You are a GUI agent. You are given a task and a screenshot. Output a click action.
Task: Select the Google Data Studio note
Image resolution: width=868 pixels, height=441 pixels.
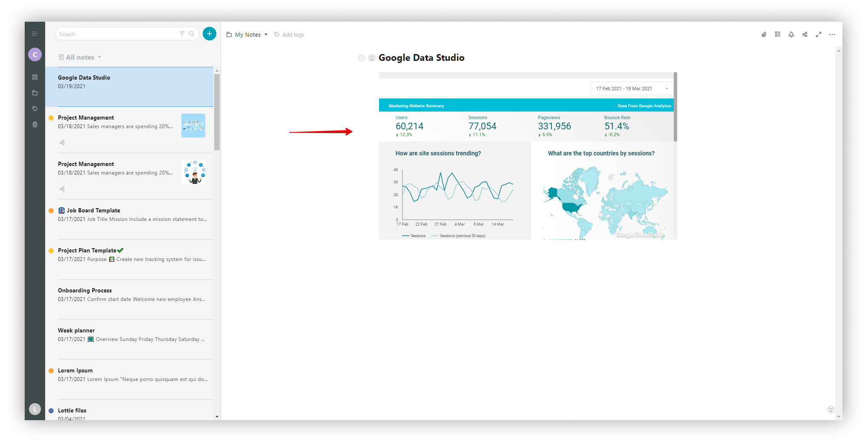(x=129, y=87)
